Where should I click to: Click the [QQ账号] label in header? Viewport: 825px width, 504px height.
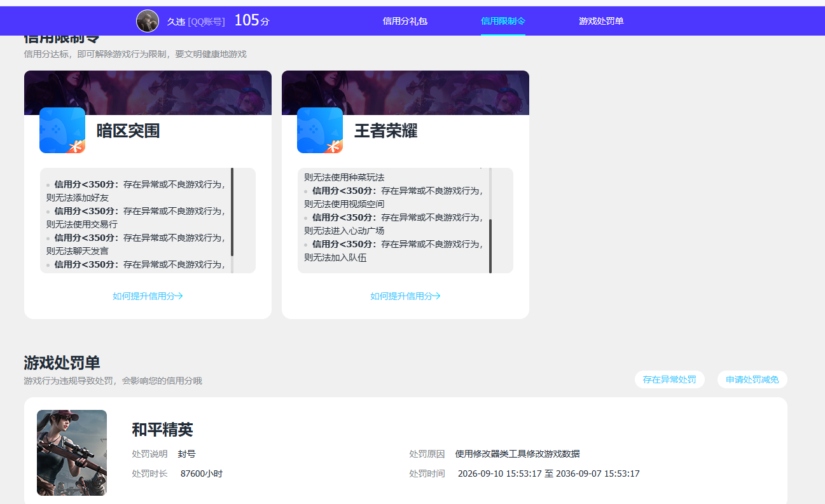coord(206,22)
